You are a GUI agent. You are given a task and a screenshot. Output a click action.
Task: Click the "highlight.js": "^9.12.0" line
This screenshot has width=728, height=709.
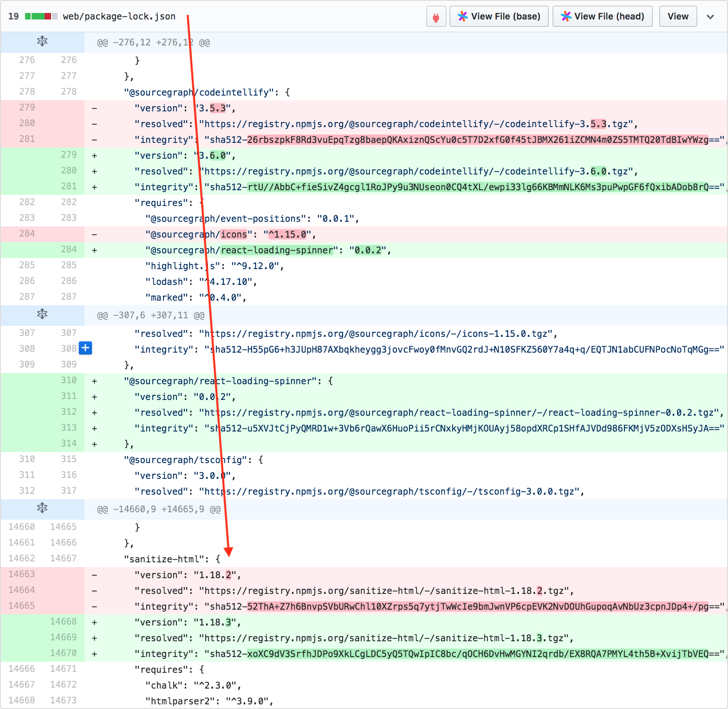click(214, 266)
